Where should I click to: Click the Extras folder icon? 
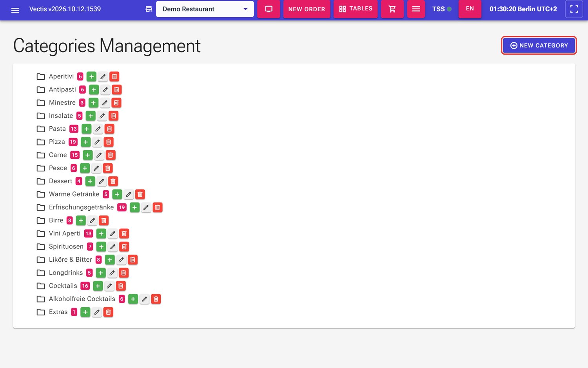click(x=41, y=312)
